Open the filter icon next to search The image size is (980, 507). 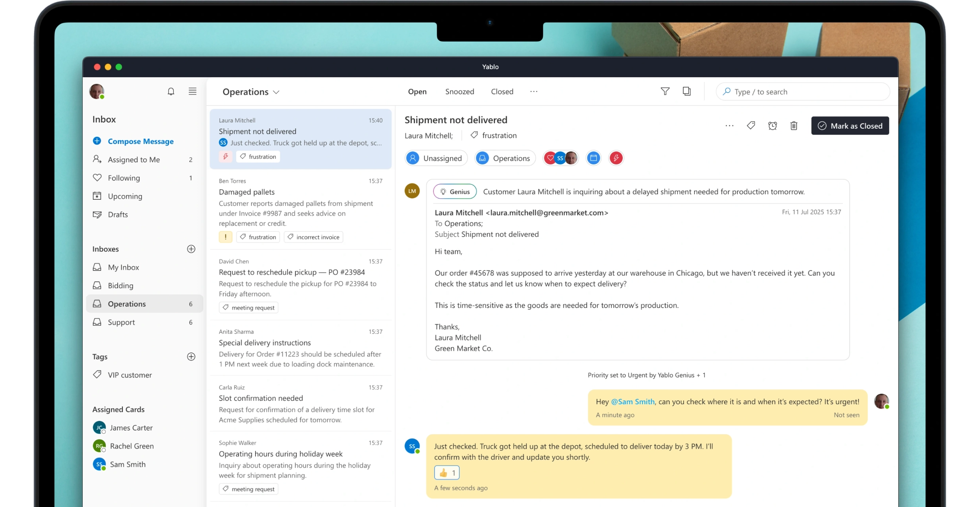pyautogui.click(x=665, y=91)
